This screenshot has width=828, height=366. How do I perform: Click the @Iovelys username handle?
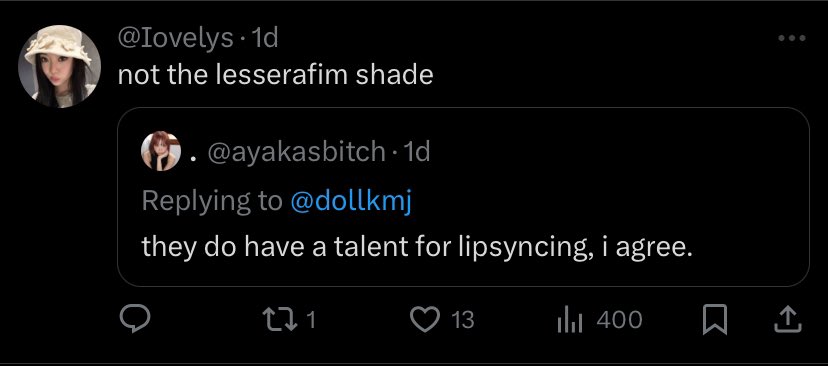(176, 38)
